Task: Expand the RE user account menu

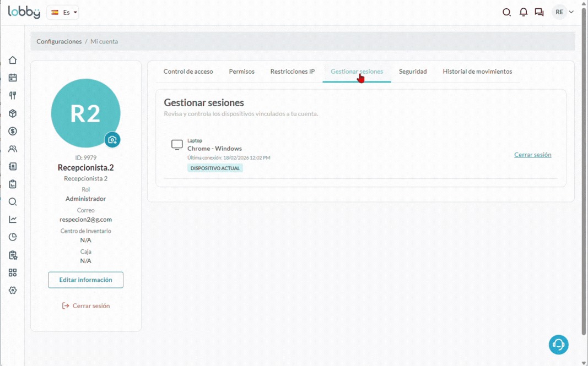Action: tap(564, 12)
